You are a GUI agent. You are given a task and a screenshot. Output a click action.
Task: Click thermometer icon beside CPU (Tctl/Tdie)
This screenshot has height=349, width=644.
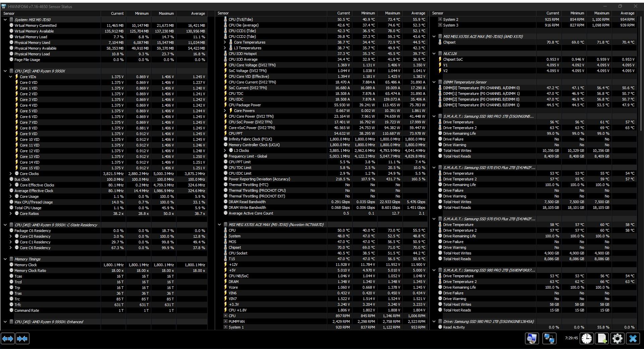(x=225, y=19)
